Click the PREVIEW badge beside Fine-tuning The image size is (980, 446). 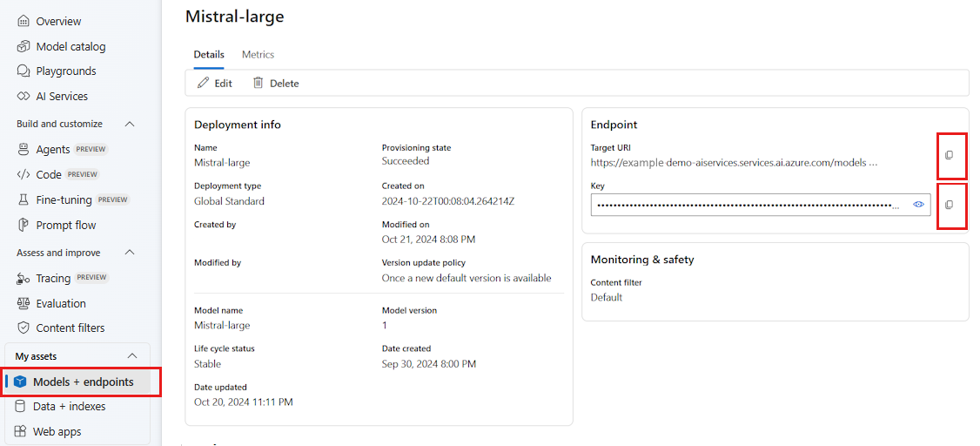coord(113,200)
